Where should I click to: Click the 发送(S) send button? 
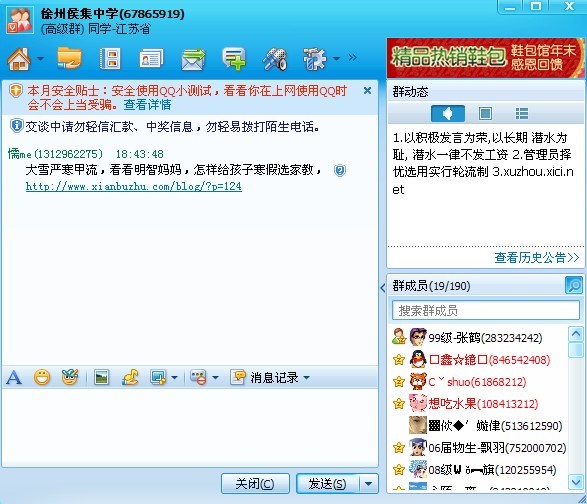pos(328,484)
